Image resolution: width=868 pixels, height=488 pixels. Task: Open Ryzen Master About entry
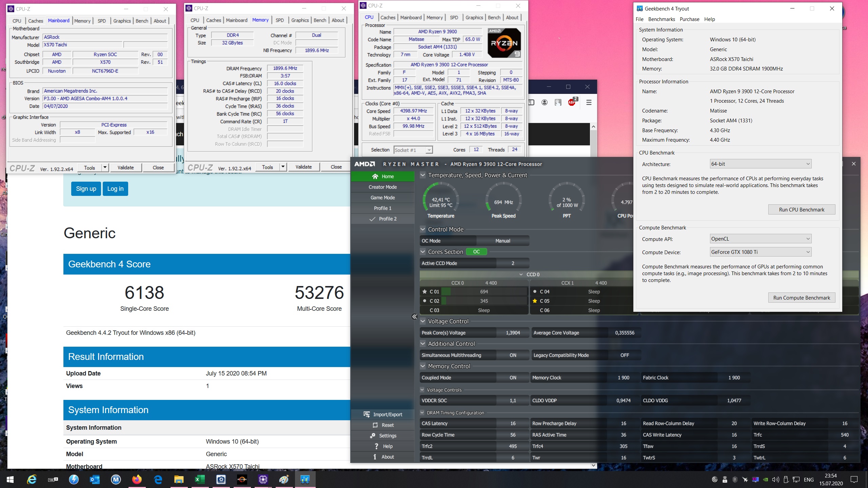(x=382, y=456)
